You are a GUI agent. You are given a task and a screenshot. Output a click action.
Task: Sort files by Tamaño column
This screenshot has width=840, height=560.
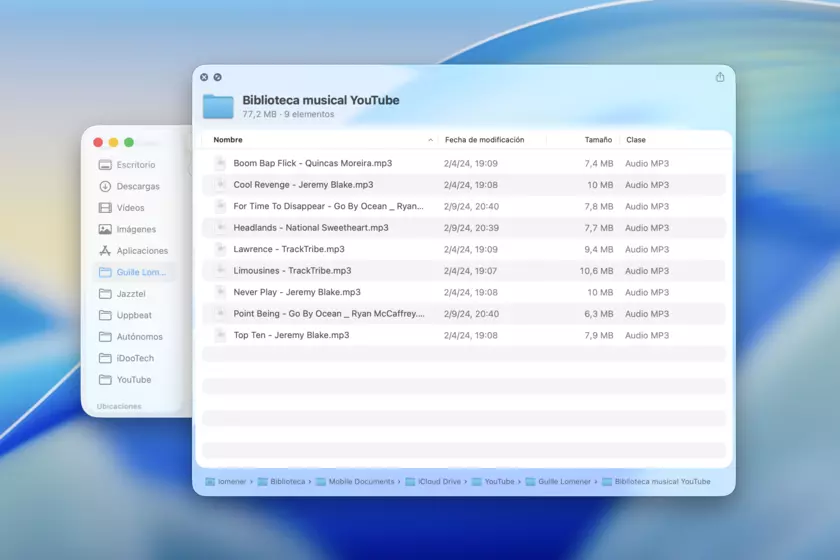click(x=598, y=140)
